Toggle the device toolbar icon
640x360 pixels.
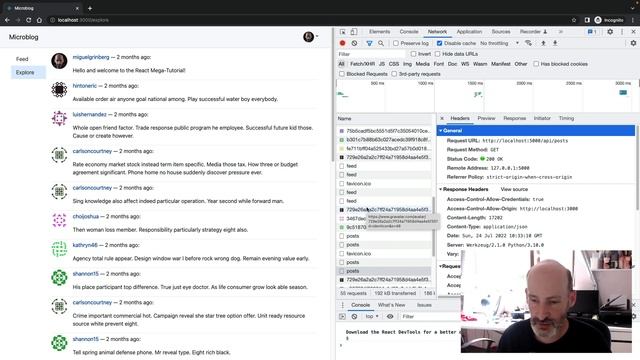(354, 32)
